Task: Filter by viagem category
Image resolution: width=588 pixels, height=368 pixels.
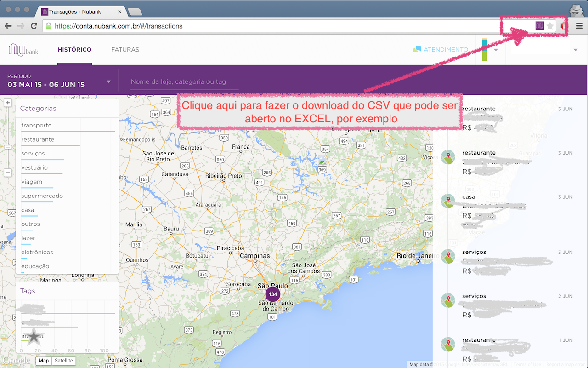Action: 32,182
